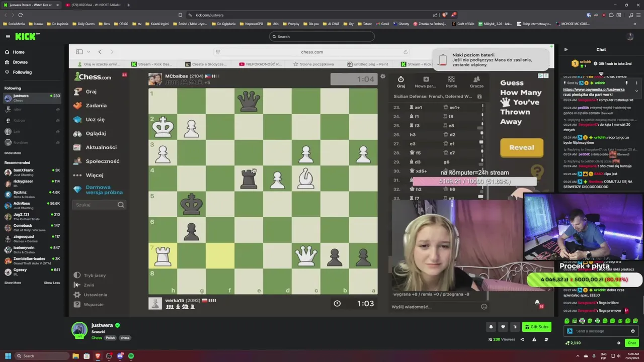Viewport: 644px width, 362px height.
Task: Expand the pinned message chevron
Action: (636, 91)
